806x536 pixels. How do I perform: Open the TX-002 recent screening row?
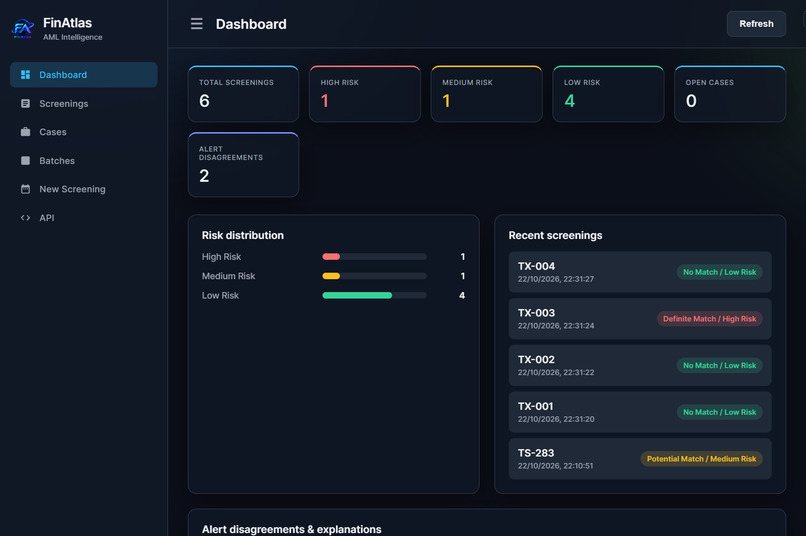tap(640, 366)
